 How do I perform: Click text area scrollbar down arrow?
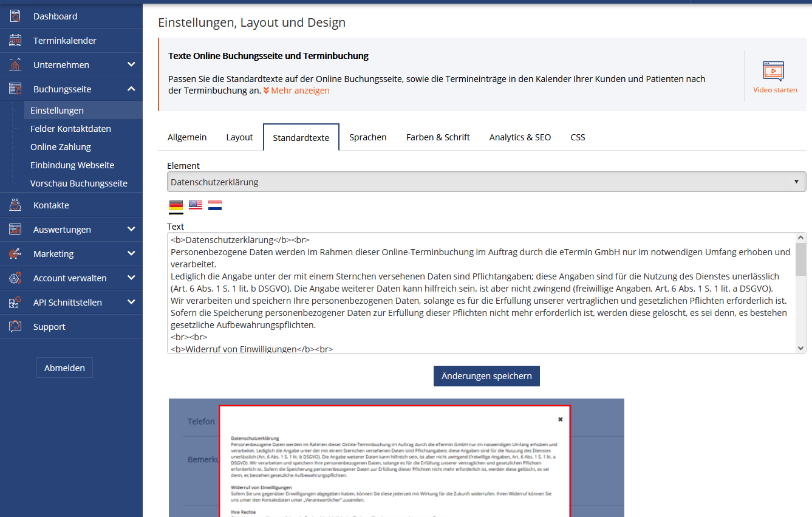800,348
